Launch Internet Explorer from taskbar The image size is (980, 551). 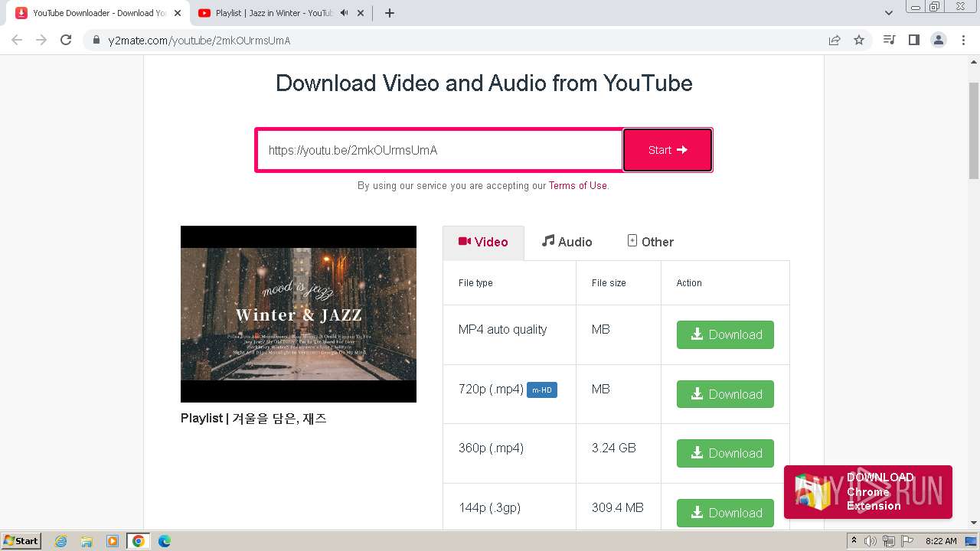click(x=61, y=541)
